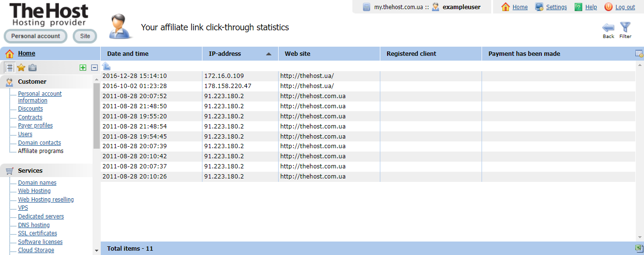Open the Home link in top bar
Viewport: 644px width, 255px height.
click(x=520, y=7)
